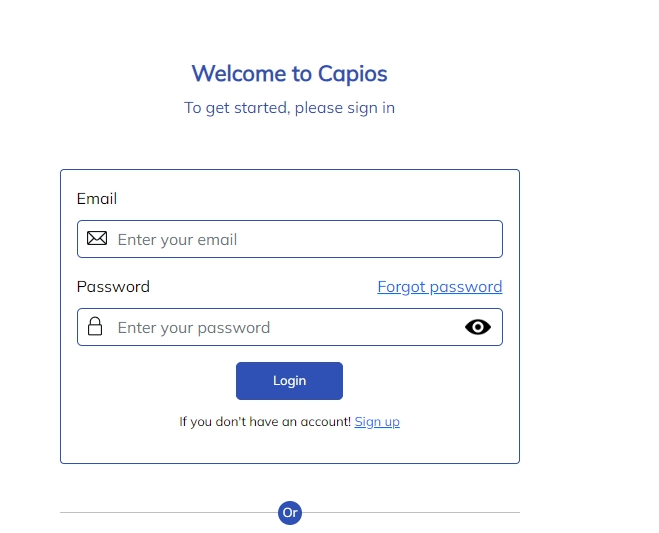Click the Email field label

click(97, 198)
